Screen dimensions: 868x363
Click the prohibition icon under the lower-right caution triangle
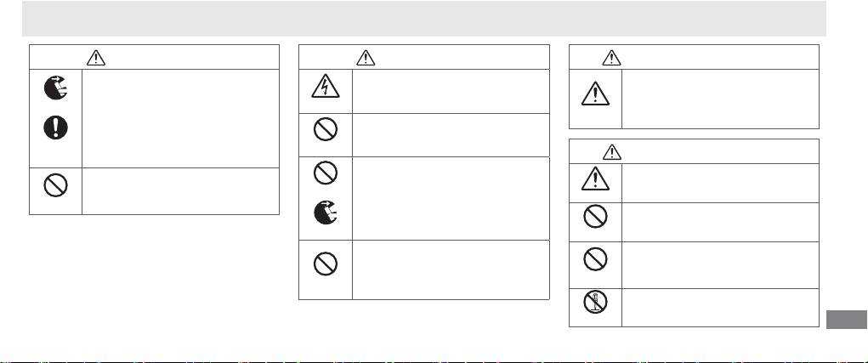[x=595, y=218]
